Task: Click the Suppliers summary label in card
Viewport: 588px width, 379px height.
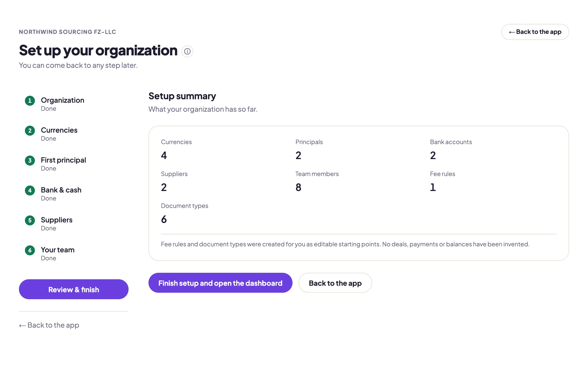Action: [174, 174]
